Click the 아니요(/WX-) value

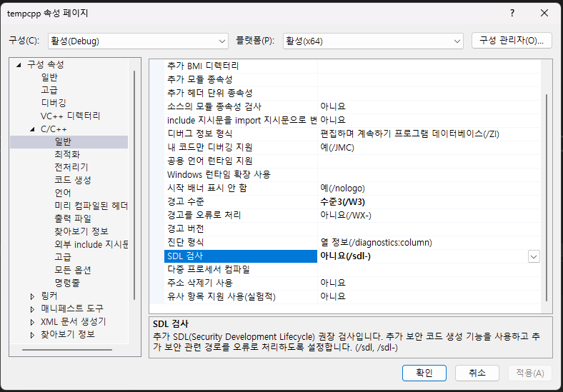[x=346, y=216]
